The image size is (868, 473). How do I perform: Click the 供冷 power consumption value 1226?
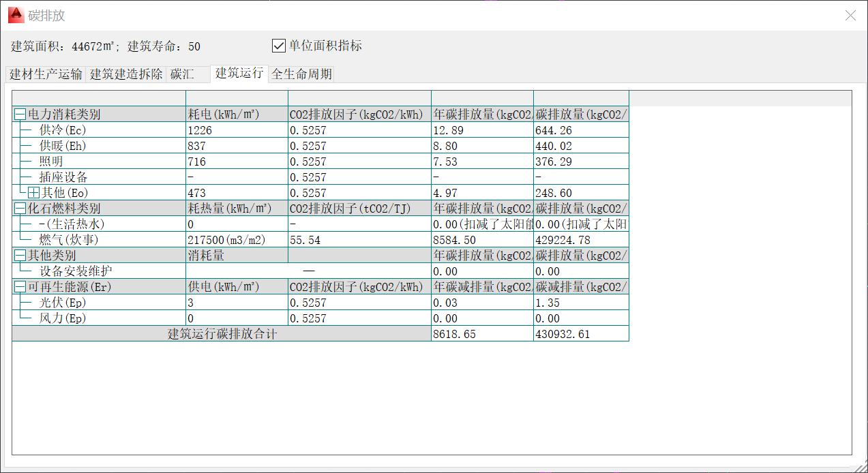pos(200,130)
